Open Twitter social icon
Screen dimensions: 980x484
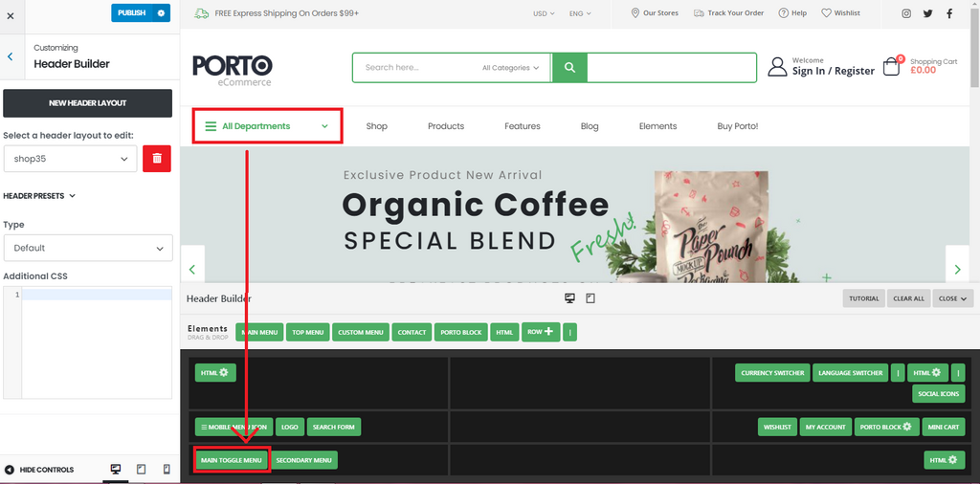pos(928,13)
